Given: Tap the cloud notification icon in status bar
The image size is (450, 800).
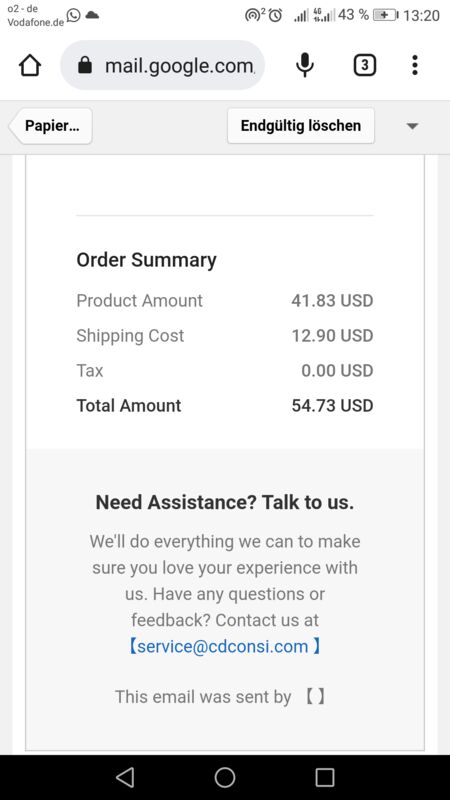Looking at the screenshot, I should [92, 15].
